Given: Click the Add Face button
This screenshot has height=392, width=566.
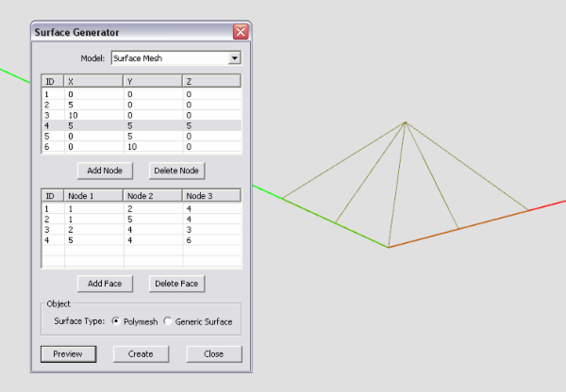Looking at the screenshot, I should coord(105,284).
